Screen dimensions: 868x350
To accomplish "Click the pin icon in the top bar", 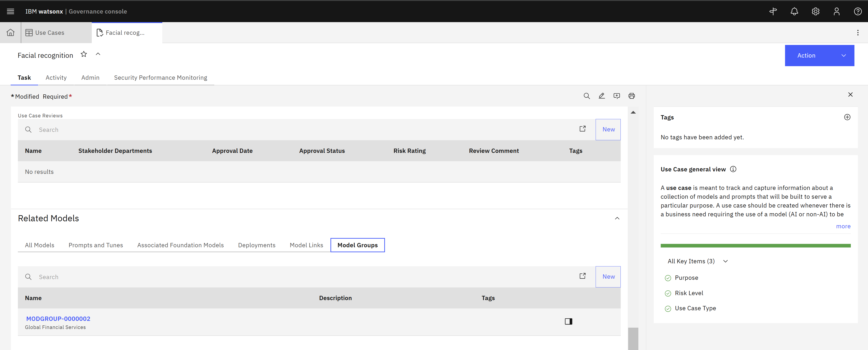I will point(773,11).
